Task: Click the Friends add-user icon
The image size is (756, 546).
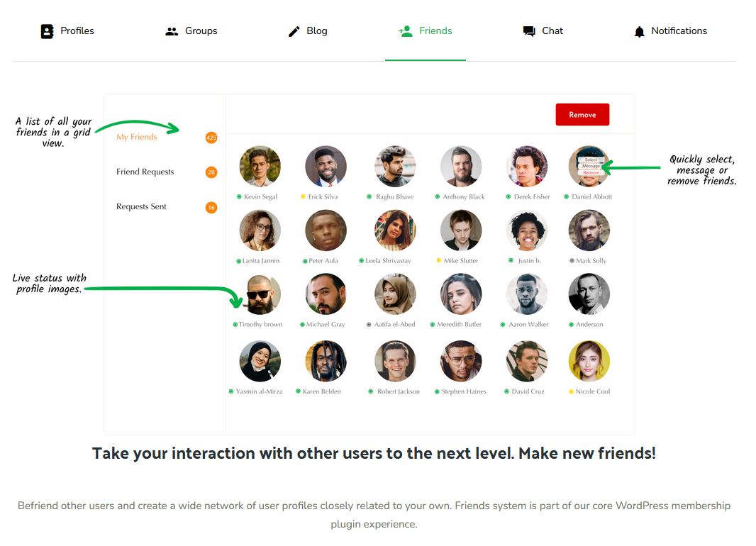Action: pyautogui.click(x=406, y=31)
